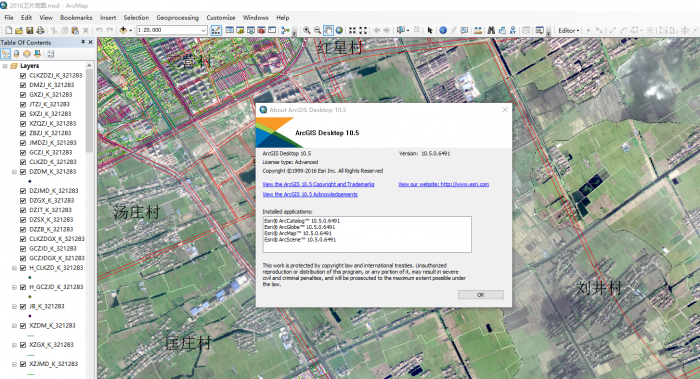
Task: Select the Zoom In tool
Action: (307, 30)
